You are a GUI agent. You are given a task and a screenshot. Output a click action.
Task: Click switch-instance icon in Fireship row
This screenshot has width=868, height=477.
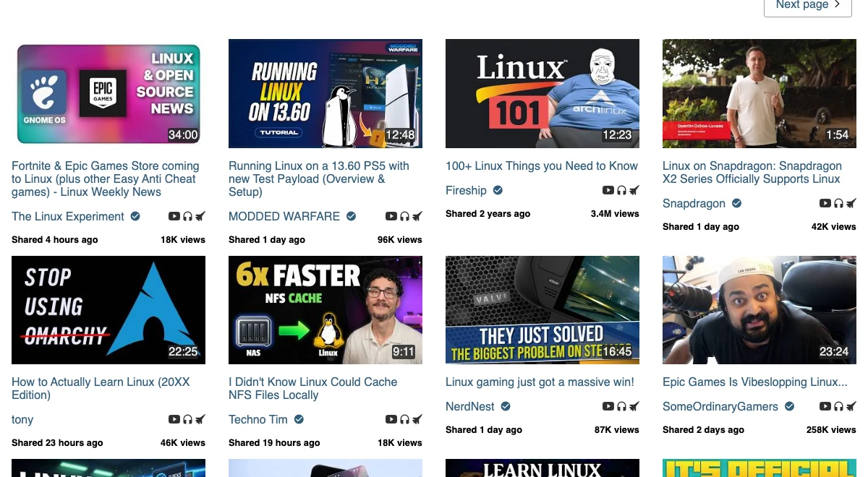634,190
